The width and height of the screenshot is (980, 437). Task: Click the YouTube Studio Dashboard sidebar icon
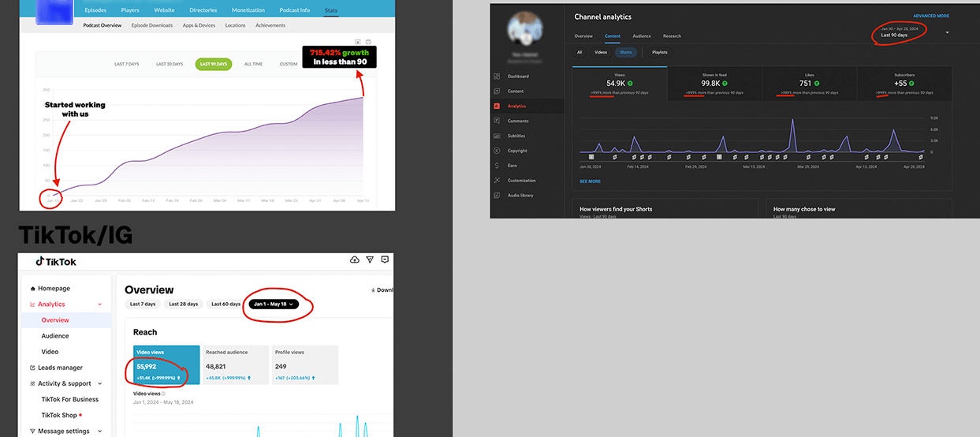pos(497,77)
